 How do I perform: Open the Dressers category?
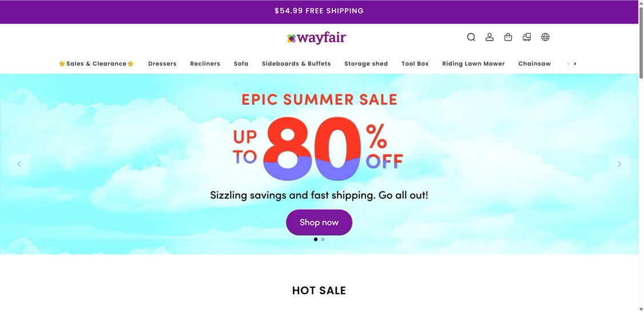[x=162, y=64]
